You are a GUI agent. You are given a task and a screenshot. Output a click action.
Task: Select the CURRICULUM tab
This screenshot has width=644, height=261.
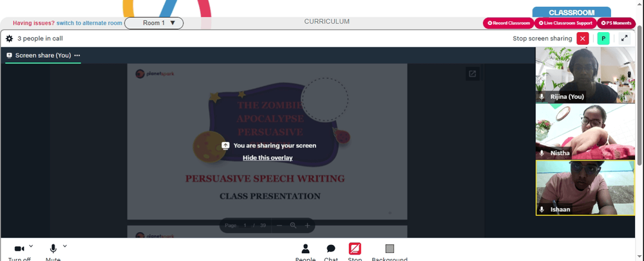pyautogui.click(x=327, y=21)
